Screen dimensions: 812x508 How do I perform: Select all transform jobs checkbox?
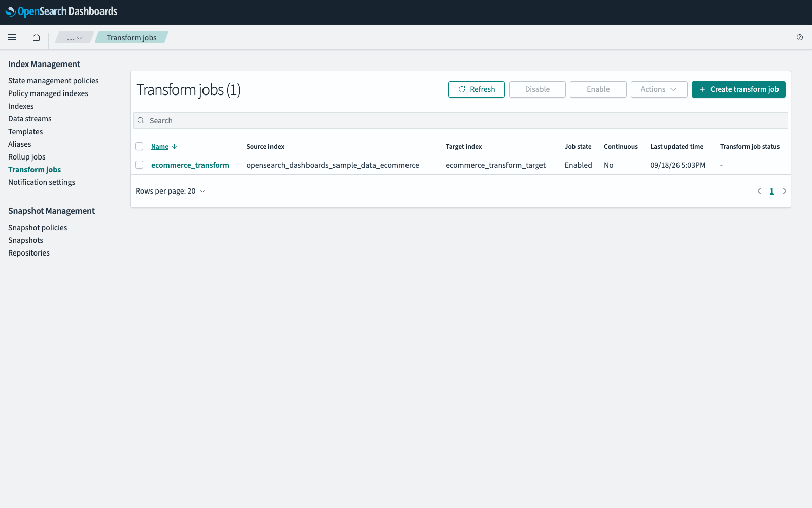tap(139, 147)
